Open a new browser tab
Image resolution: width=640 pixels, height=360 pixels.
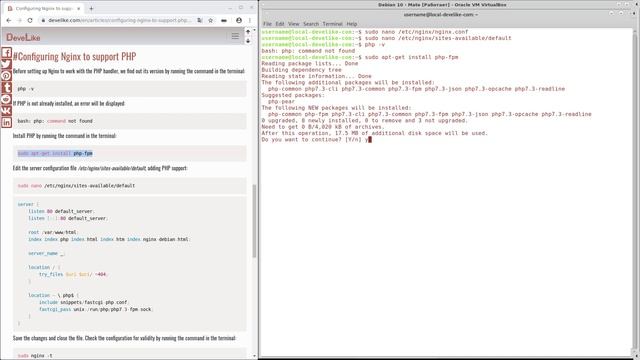coord(91,8)
